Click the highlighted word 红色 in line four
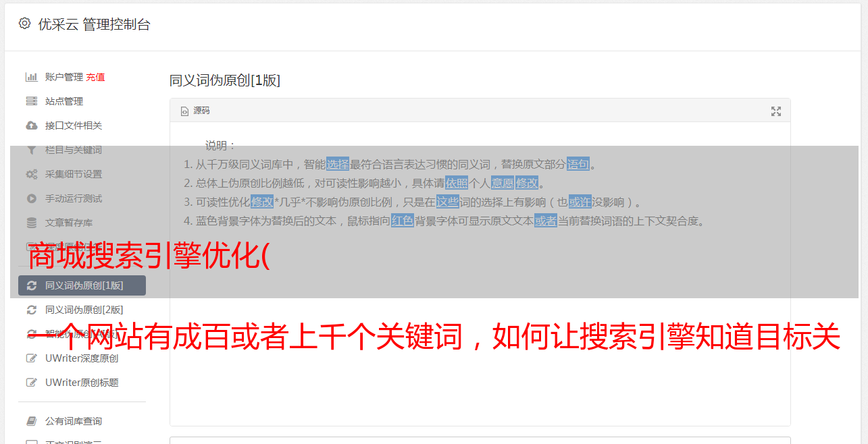Image resolution: width=868 pixels, height=444 pixels. pyautogui.click(x=403, y=221)
